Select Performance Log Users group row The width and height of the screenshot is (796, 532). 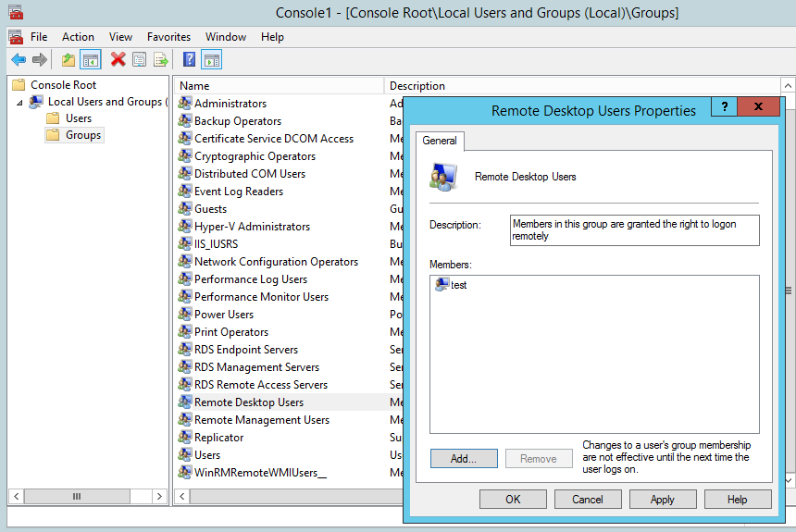click(251, 279)
